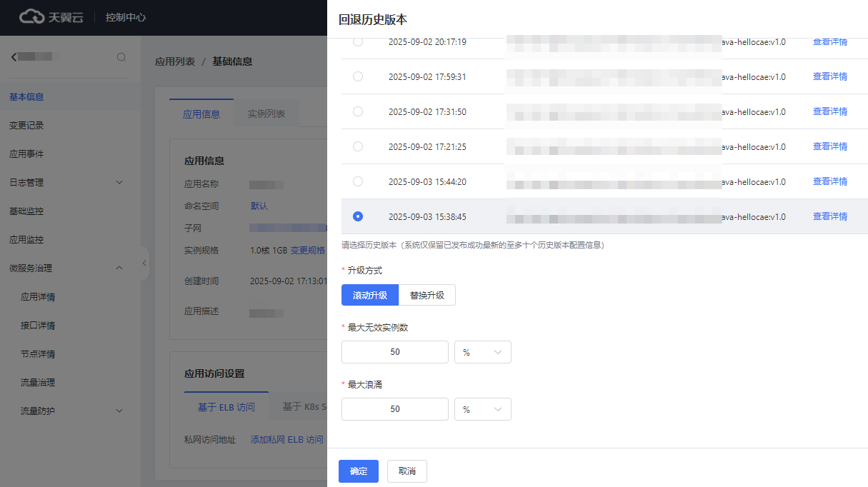Screen dimensions: 868x487
Task: Open the 最大无效实例数 unit dropdown
Action: 483,352
